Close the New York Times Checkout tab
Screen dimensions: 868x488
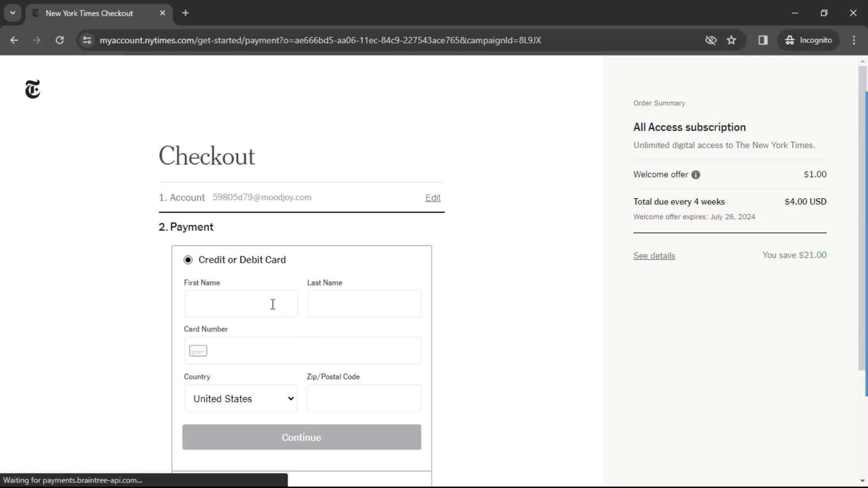click(x=163, y=13)
